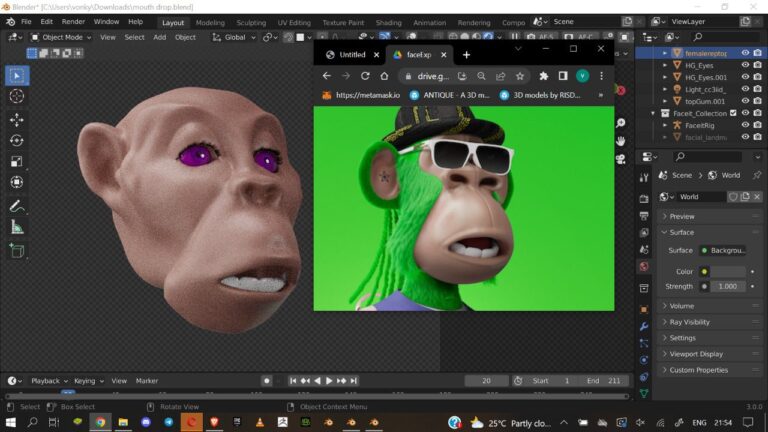Open the Tool properties tab
The height and width of the screenshot is (432, 768).
(644, 178)
